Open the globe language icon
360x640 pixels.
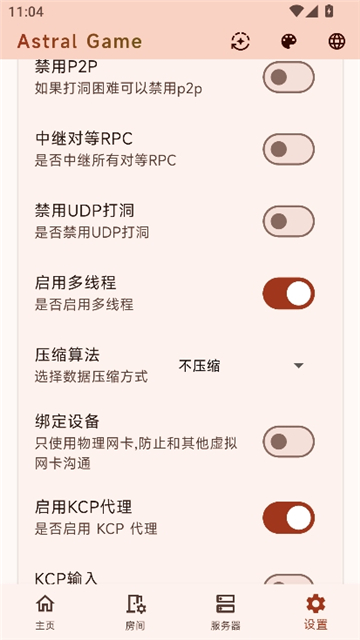(x=337, y=41)
